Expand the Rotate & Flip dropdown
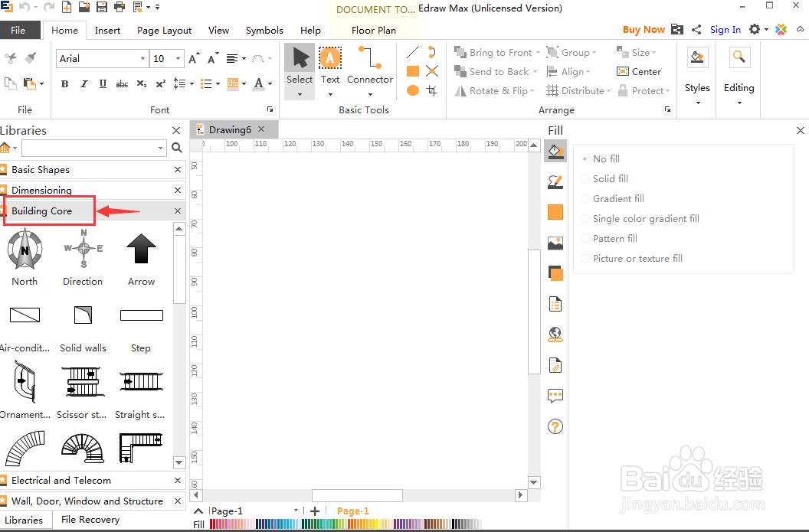The image size is (809, 532). point(532,91)
